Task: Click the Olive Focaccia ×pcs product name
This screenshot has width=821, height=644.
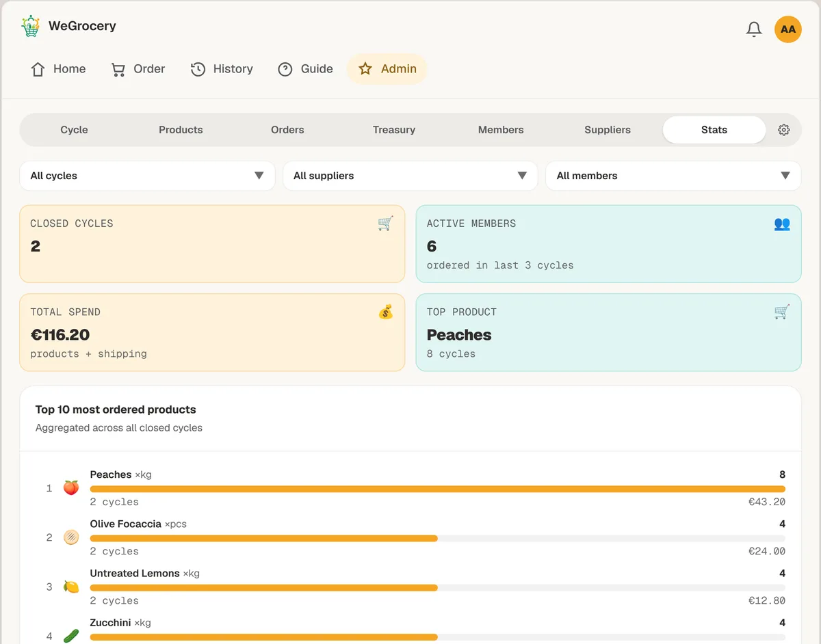Action: click(138, 524)
